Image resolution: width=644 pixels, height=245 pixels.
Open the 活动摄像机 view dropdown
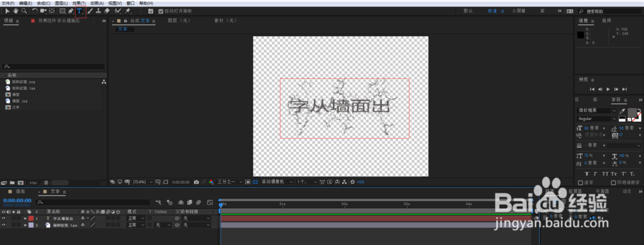point(277,182)
